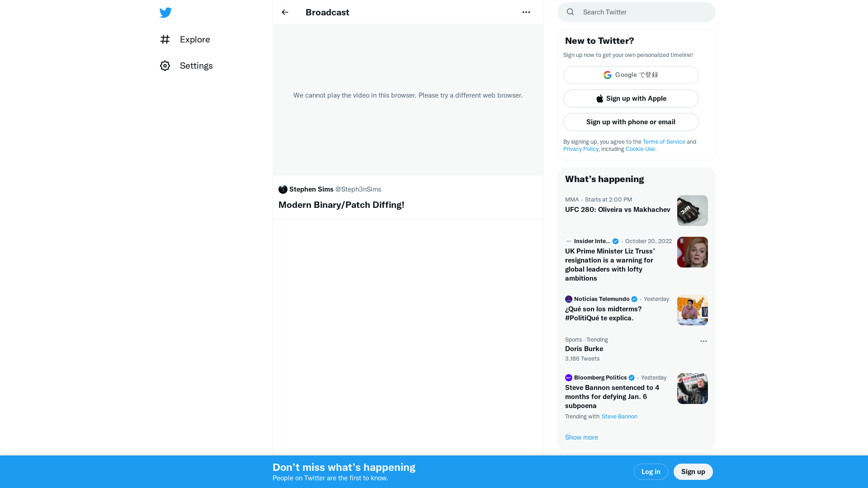The width and height of the screenshot is (868, 488).
Task: Click the Apple logo in sign up button
Action: coord(599,98)
